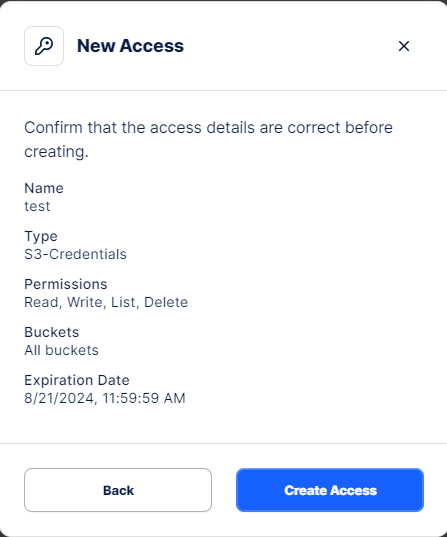Select the name value "test"
Viewport: 447px width, 537px height.
point(37,206)
